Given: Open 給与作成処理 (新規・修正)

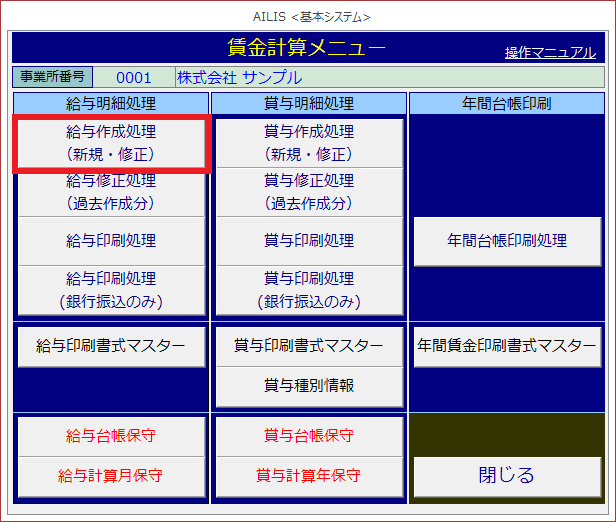Looking at the screenshot, I should point(111,143).
